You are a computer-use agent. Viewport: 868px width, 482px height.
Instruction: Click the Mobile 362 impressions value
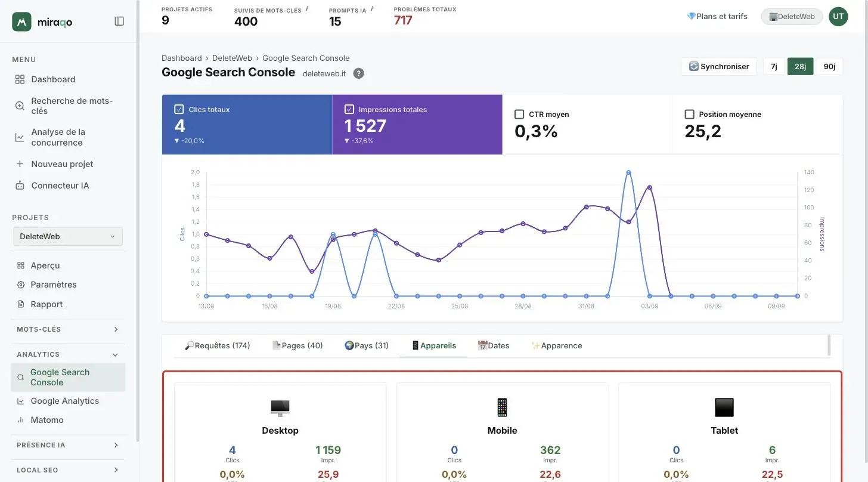tap(550, 450)
